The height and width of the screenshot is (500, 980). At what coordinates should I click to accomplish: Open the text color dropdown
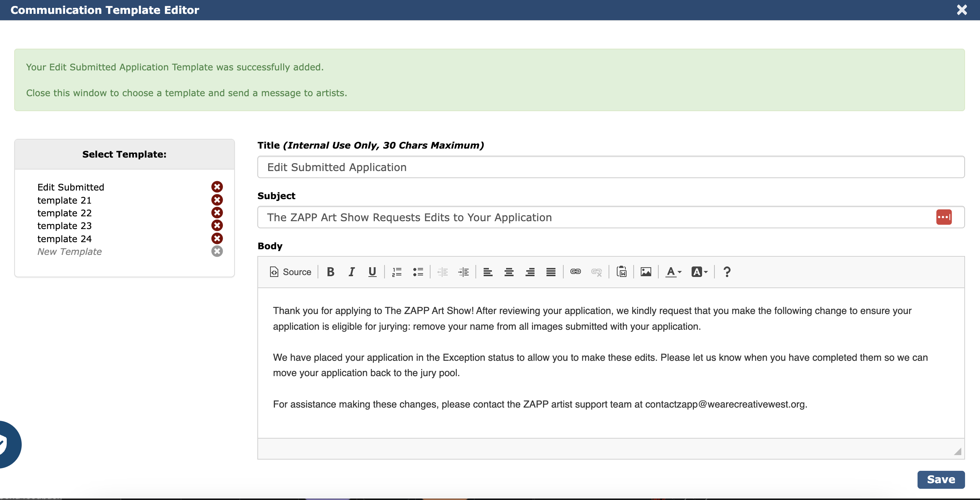tap(673, 272)
